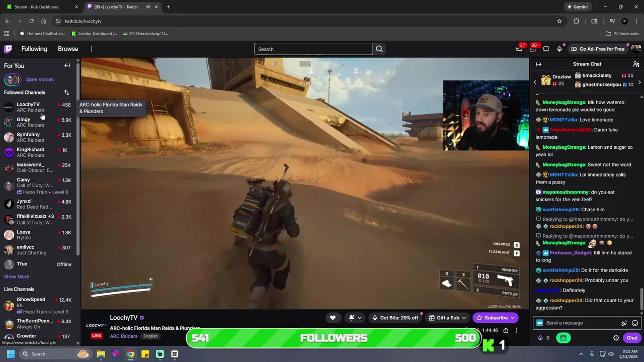Click the heart follow toggle button

pos(333,318)
